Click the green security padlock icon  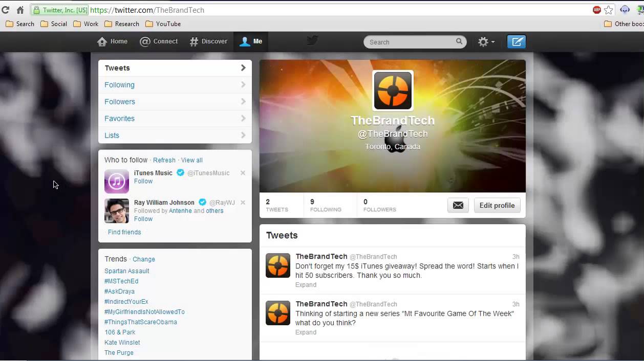tap(36, 10)
